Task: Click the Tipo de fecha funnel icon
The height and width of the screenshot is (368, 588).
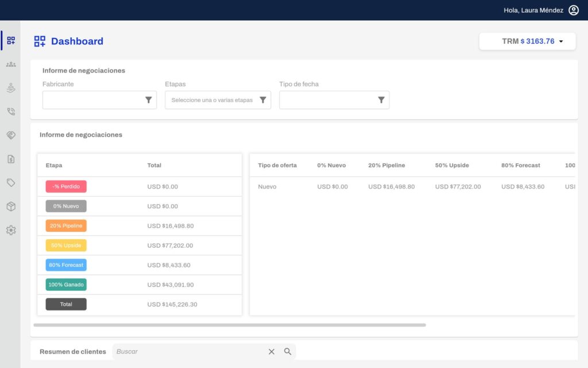Action: point(381,100)
